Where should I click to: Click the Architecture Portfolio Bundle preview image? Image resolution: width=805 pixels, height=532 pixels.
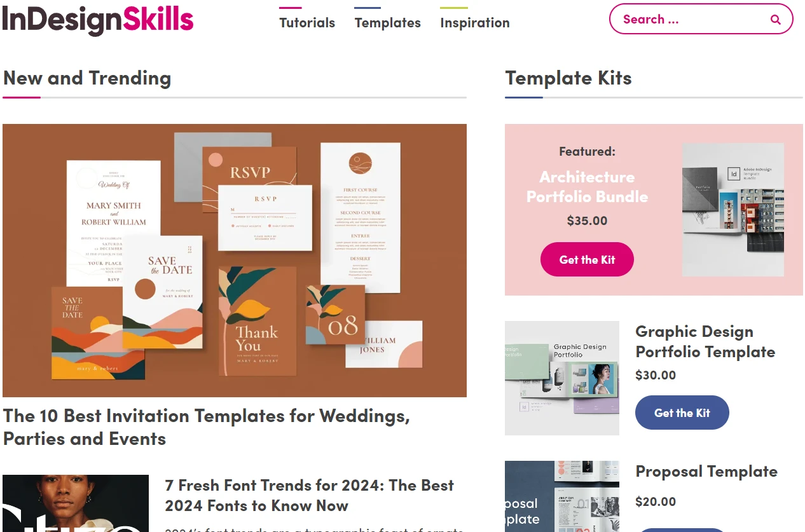[733, 210]
